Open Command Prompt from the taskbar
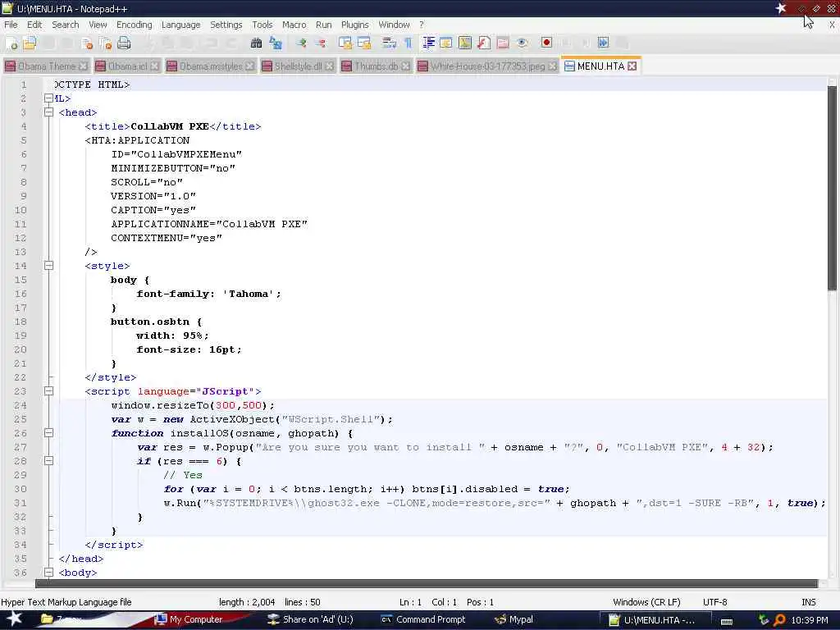This screenshot has width=840, height=630. click(x=422, y=619)
